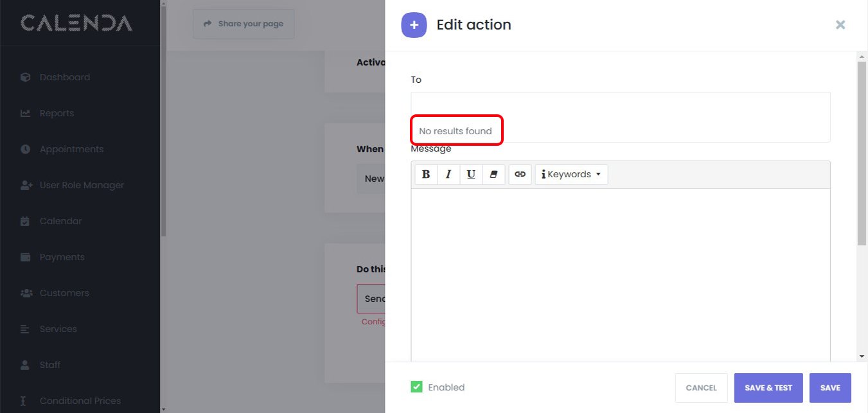The width and height of the screenshot is (868, 413).
Task: Click the Bold formatting icon
Action: click(x=426, y=174)
